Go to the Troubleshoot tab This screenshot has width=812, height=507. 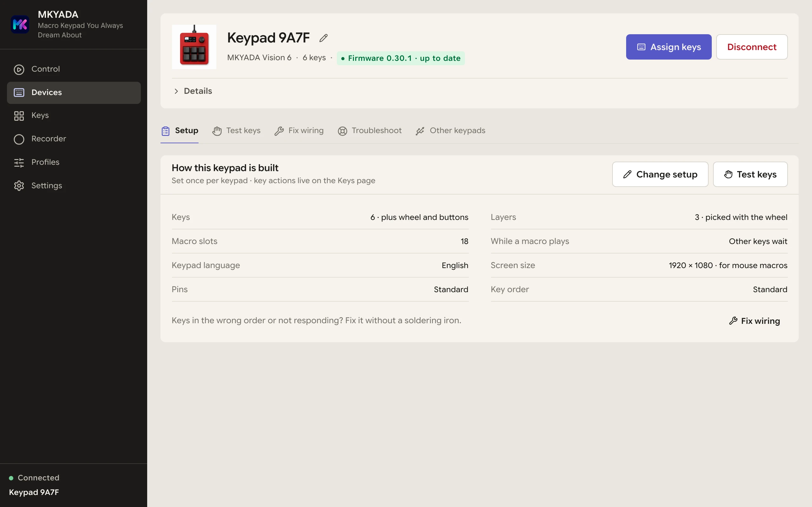[370, 131]
